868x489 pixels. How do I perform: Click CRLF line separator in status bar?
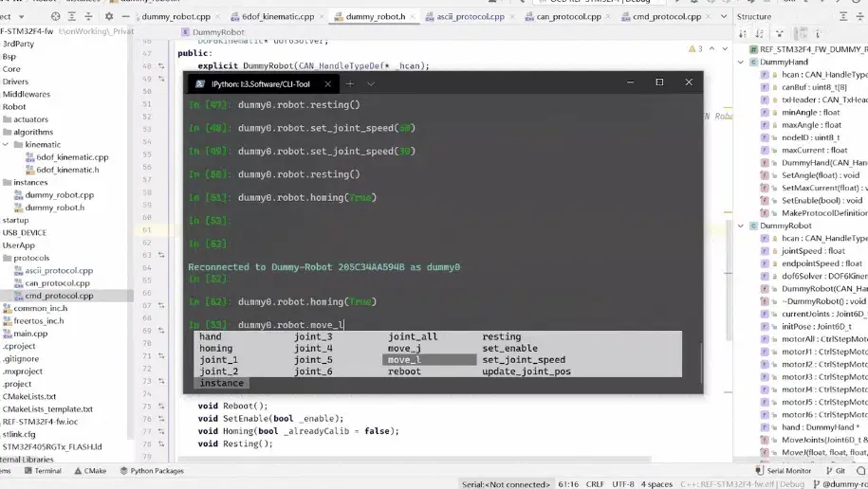tap(595, 484)
